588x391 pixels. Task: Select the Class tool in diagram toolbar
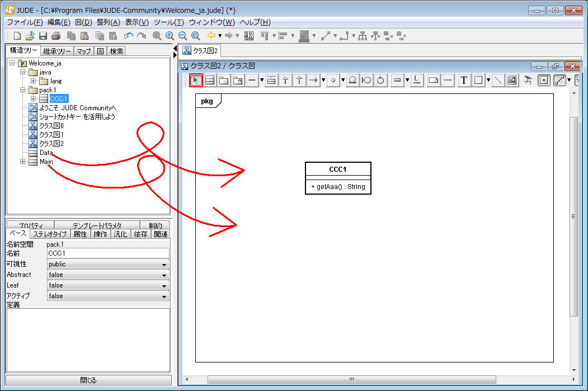point(210,80)
